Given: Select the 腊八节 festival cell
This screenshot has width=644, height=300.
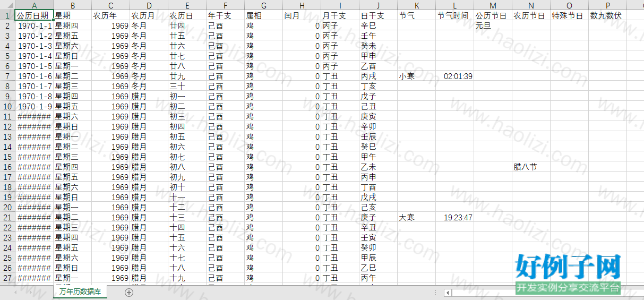Looking at the screenshot, I should pyautogui.click(x=531, y=167).
